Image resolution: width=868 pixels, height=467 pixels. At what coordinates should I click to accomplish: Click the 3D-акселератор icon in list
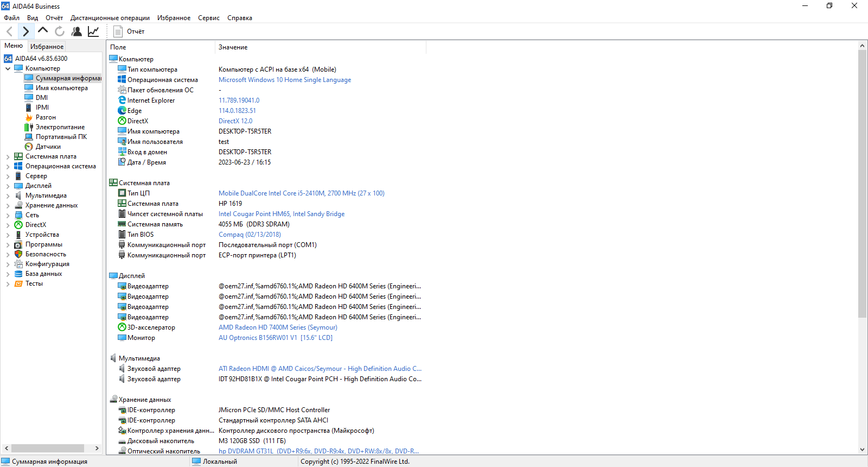click(x=122, y=327)
